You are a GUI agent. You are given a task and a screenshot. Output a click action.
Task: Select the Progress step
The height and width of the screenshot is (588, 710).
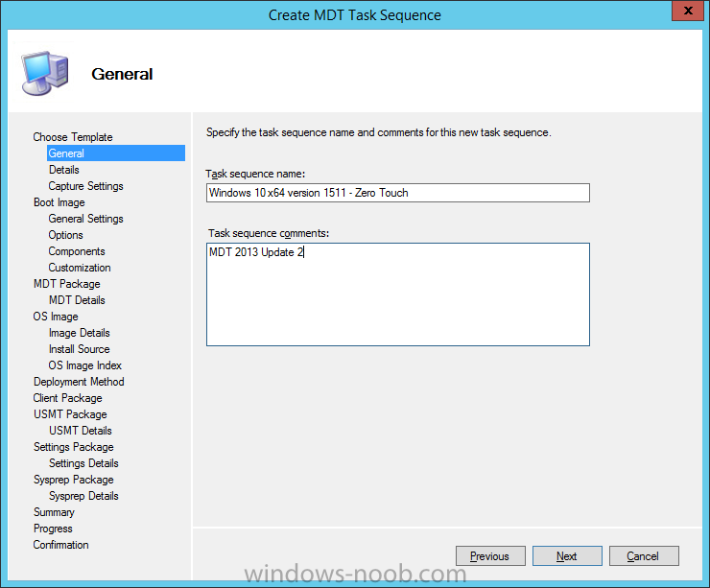tap(53, 529)
